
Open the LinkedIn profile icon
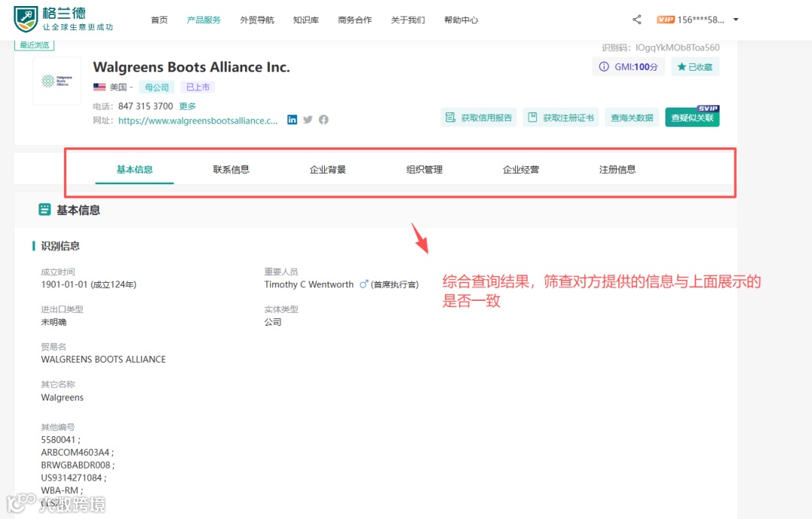[292, 120]
